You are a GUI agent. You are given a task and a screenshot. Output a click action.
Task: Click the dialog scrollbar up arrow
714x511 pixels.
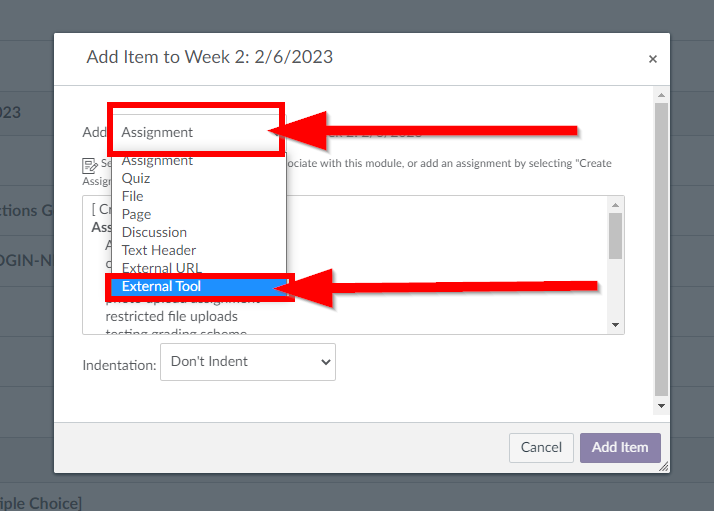coord(661,95)
